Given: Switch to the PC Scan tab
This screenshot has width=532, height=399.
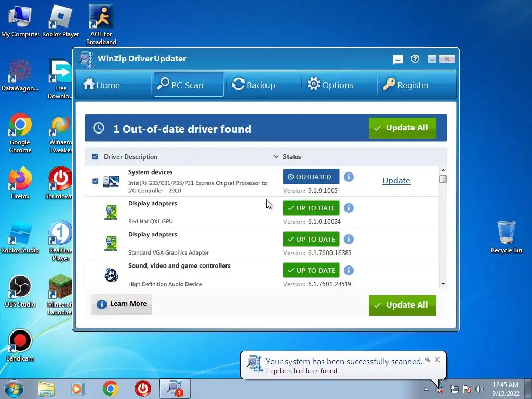Looking at the screenshot, I should tap(189, 84).
